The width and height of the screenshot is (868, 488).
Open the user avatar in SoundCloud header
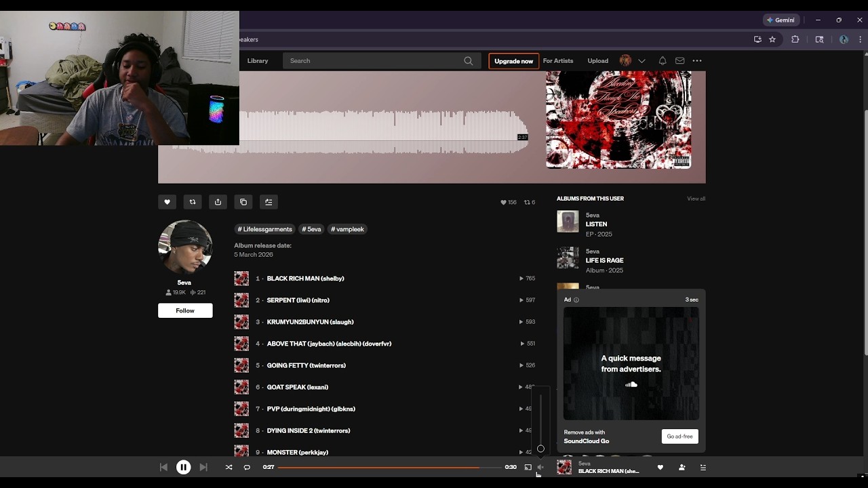(625, 61)
